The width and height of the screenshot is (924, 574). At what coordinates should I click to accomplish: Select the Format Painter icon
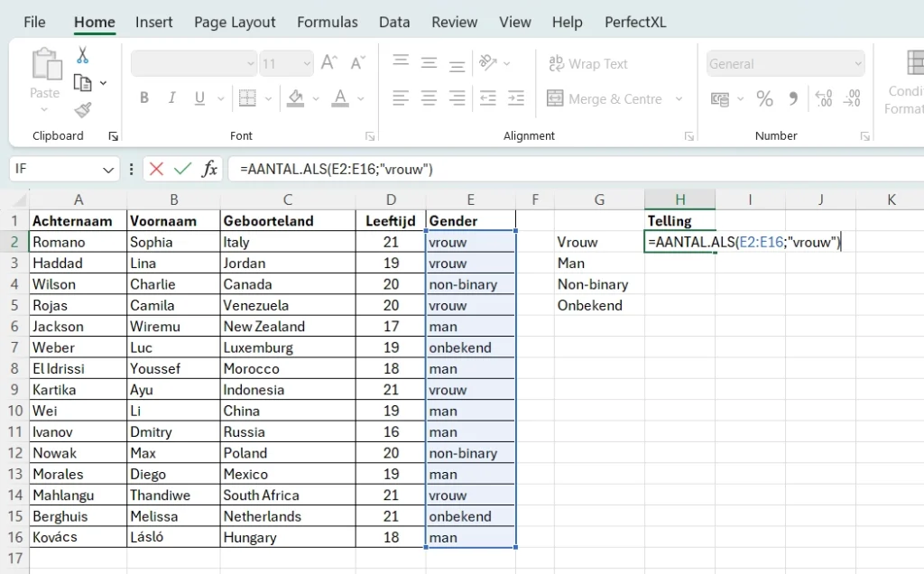click(x=82, y=110)
